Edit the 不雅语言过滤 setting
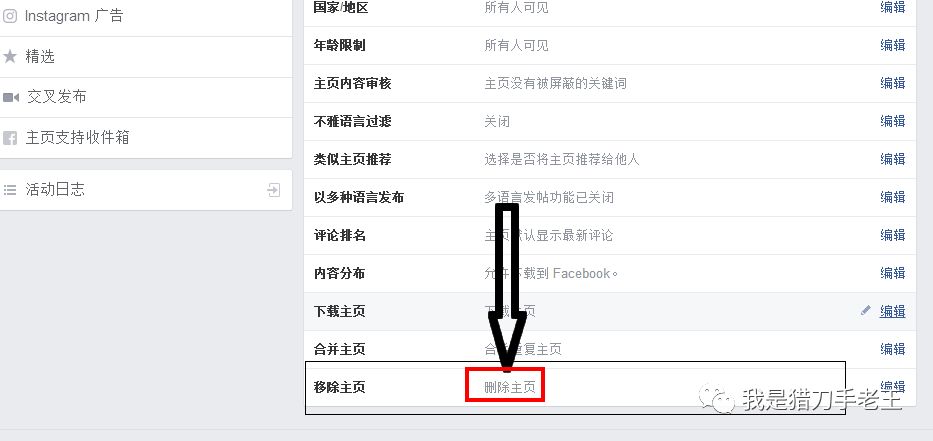The height and width of the screenshot is (441, 933). point(893,121)
